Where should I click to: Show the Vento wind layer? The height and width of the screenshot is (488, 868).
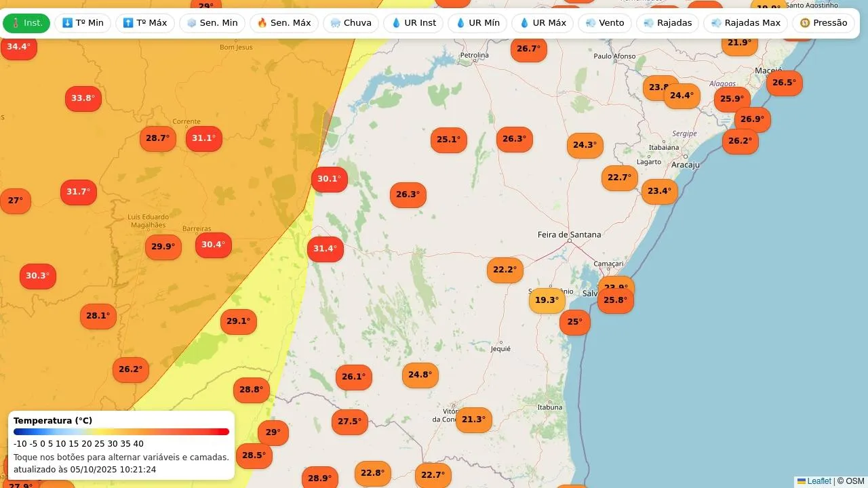pos(605,23)
